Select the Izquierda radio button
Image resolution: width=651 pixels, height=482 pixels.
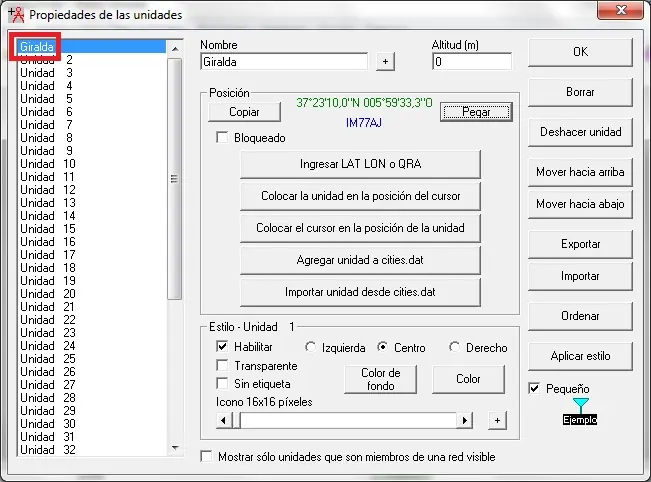pyautogui.click(x=310, y=347)
